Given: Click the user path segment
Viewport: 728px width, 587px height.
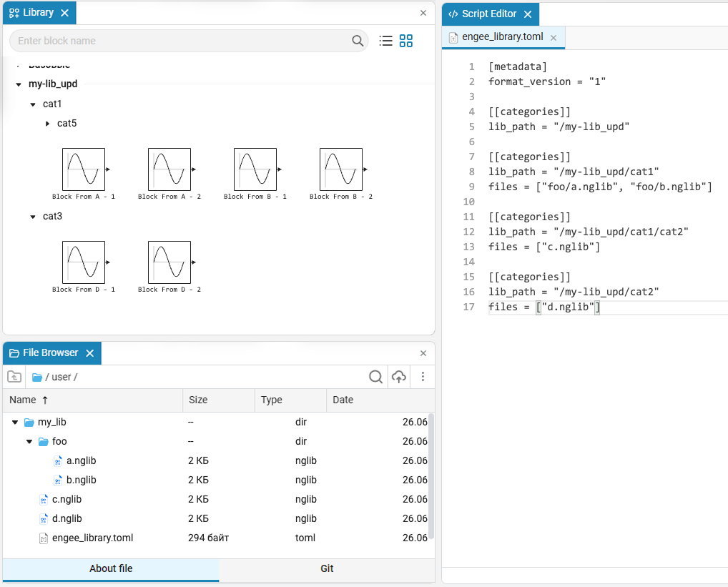Looking at the screenshot, I should click(62, 378).
